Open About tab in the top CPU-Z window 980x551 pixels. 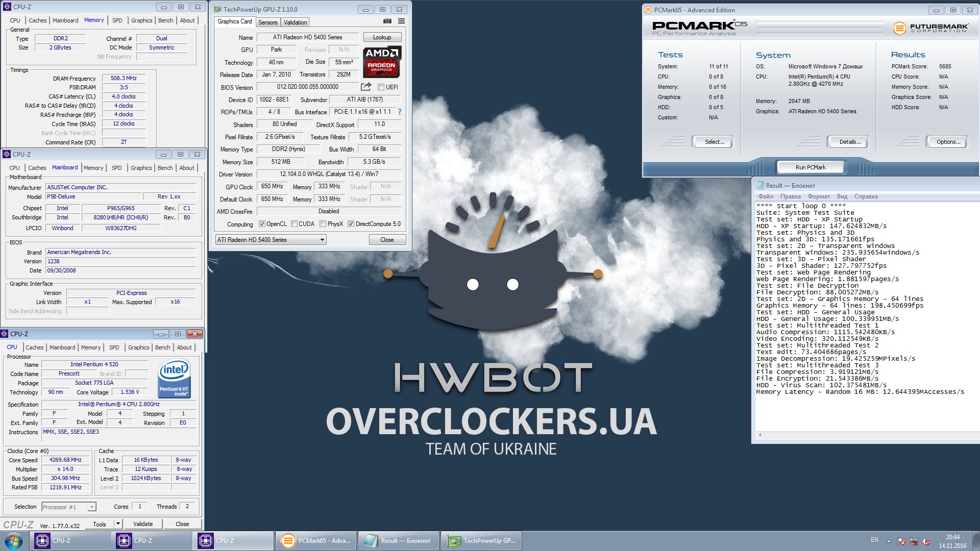pos(187,20)
